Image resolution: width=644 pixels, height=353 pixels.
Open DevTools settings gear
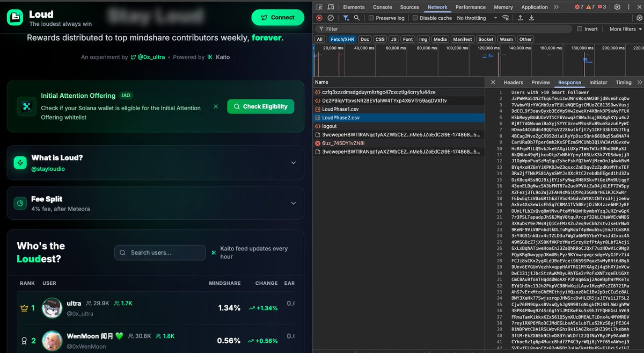618,7
